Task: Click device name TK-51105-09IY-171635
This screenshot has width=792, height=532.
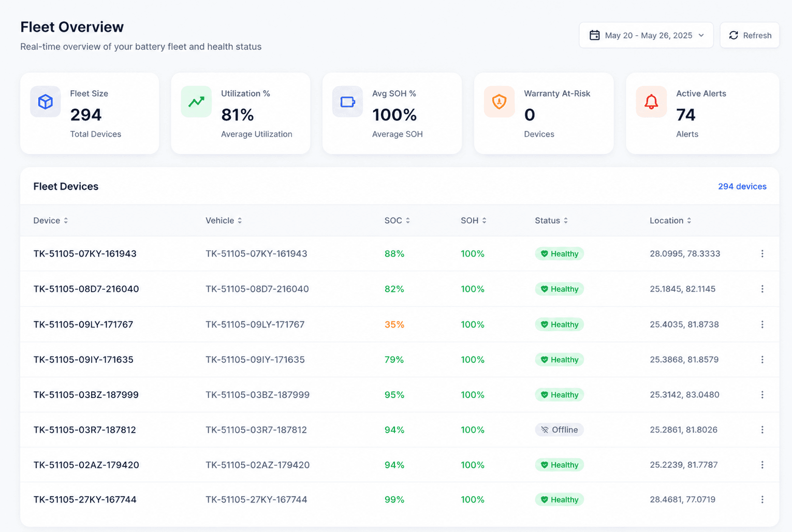Action: 83,360
